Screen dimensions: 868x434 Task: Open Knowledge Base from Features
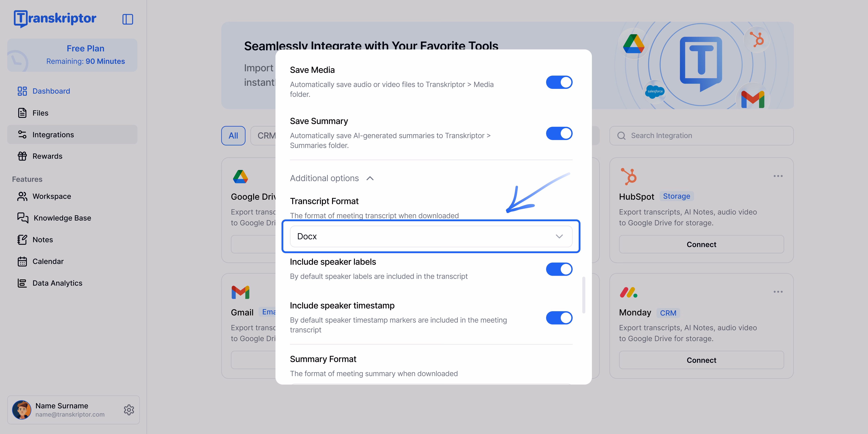click(x=22, y=218)
